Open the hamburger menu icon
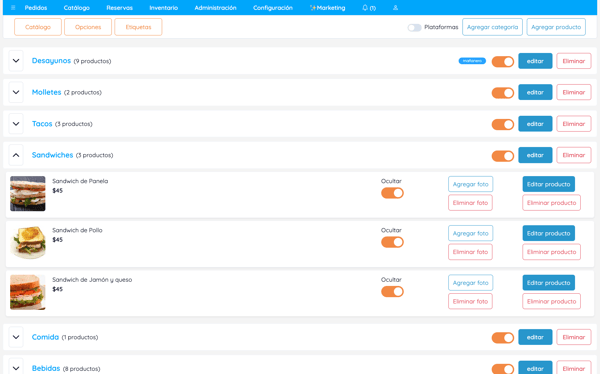 tap(13, 8)
